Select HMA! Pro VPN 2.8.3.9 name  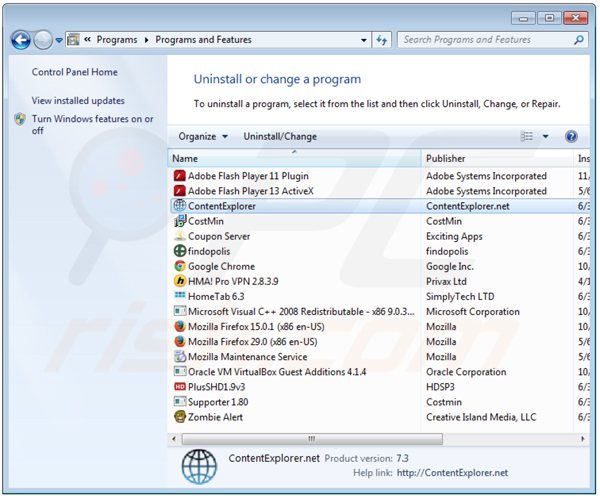point(233,282)
